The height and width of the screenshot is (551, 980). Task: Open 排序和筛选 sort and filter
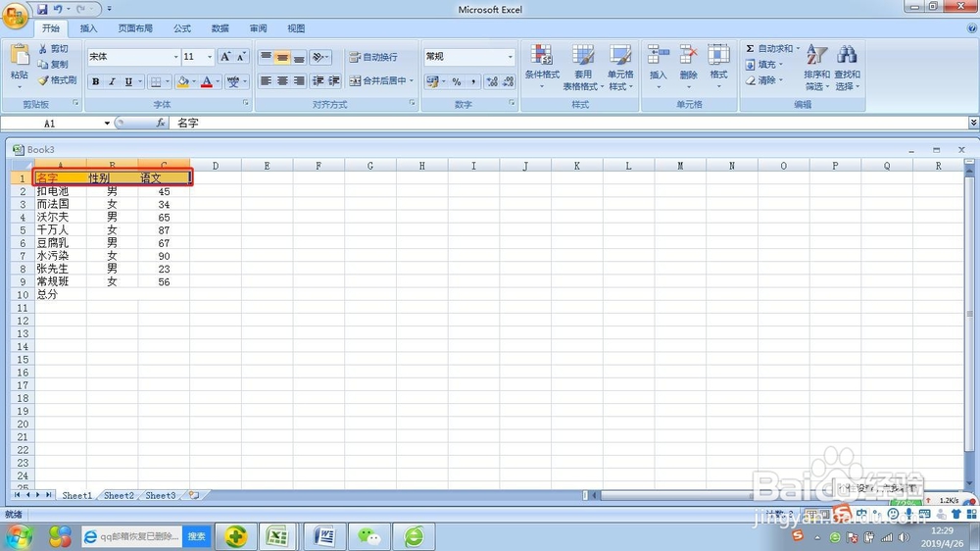coord(817,67)
